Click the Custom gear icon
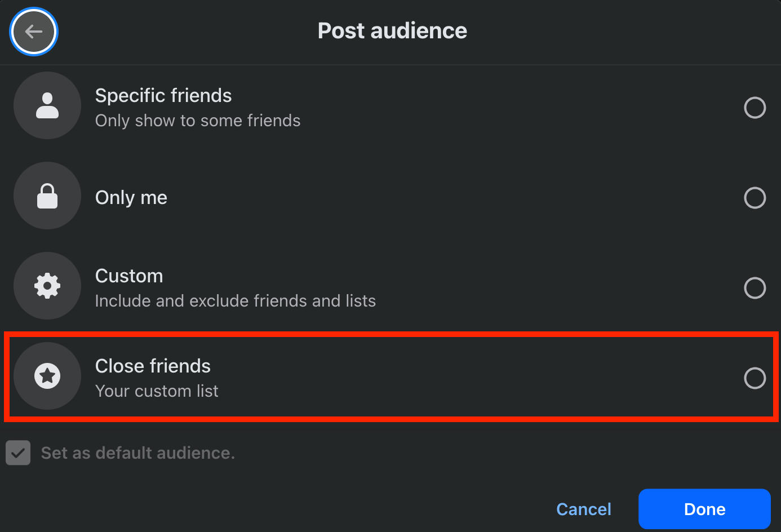The width and height of the screenshot is (781, 532). click(x=47, y=286)
